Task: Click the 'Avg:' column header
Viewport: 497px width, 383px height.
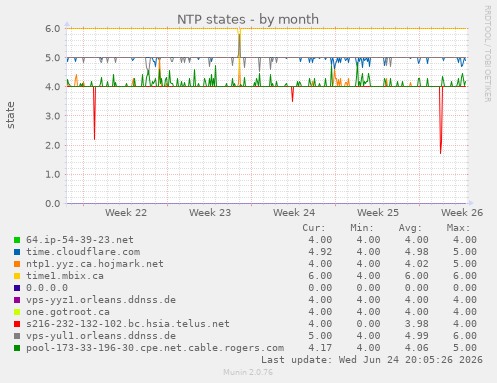Action: [x=410, y=228]
